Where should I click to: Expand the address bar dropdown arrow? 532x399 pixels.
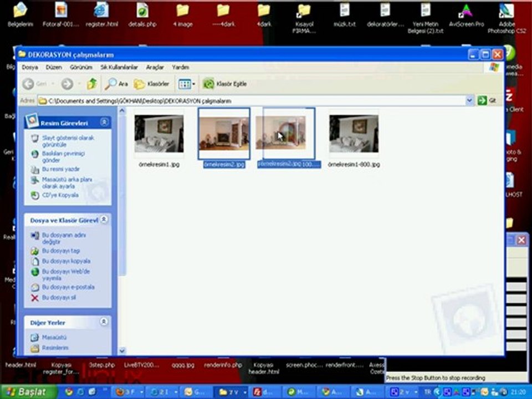click(469, 101)
